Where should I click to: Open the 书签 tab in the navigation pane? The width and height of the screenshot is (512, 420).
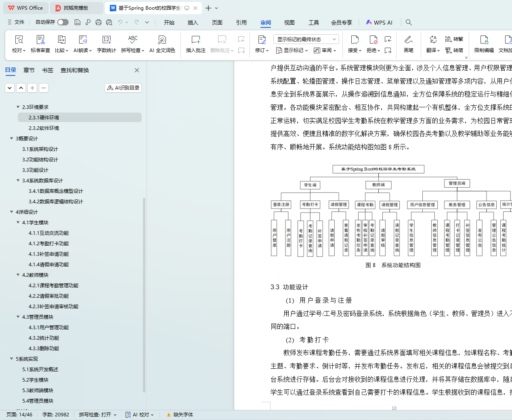(48, 70)
